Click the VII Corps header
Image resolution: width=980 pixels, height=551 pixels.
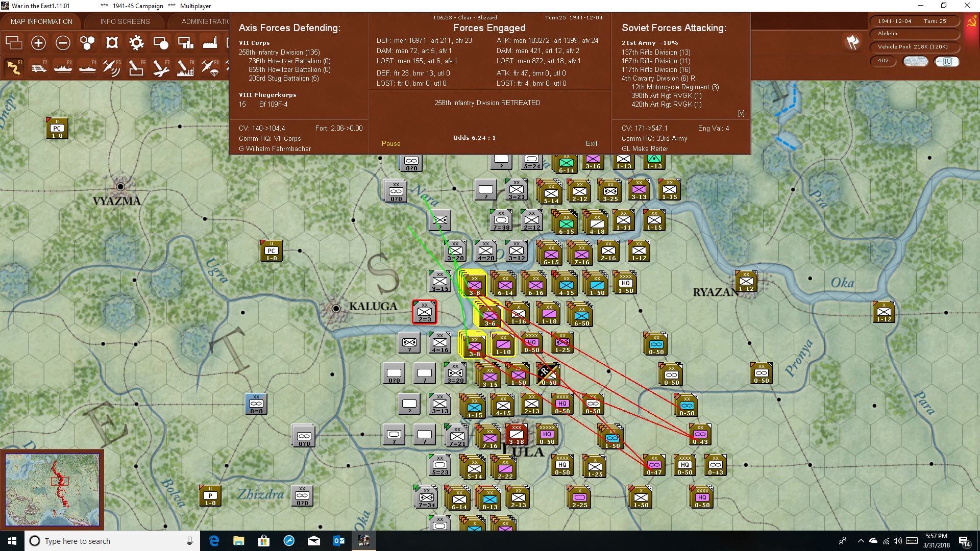point(254,43)
